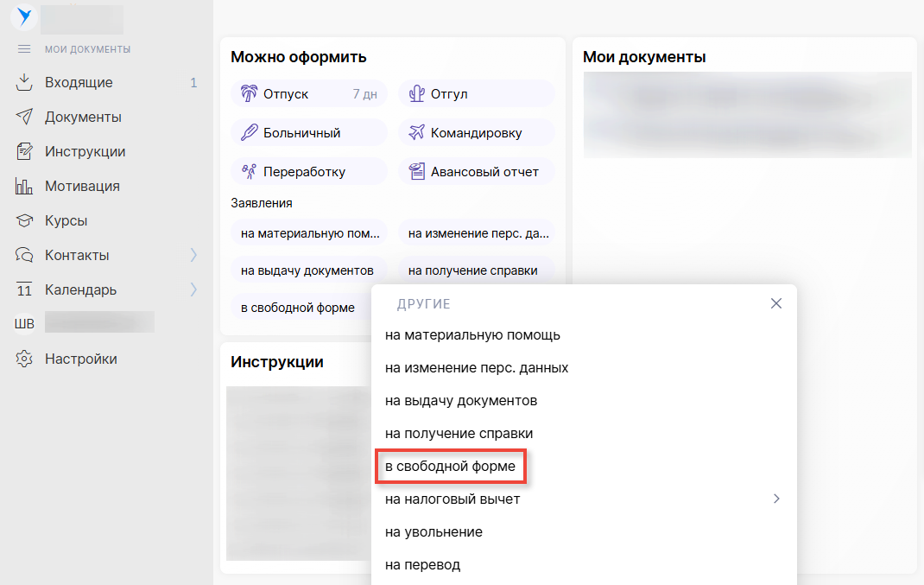
Task: Open Настройки gear icon
Action: (24, 359)
